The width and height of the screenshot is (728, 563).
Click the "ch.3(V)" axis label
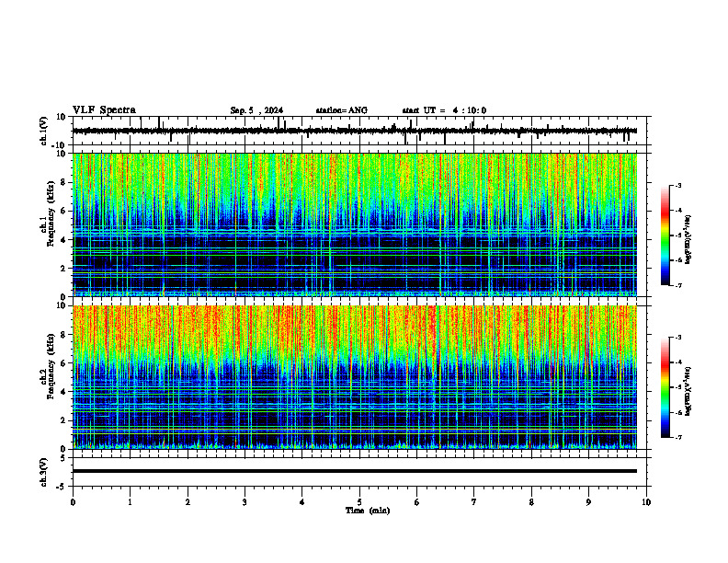click(x=44, y=473)
